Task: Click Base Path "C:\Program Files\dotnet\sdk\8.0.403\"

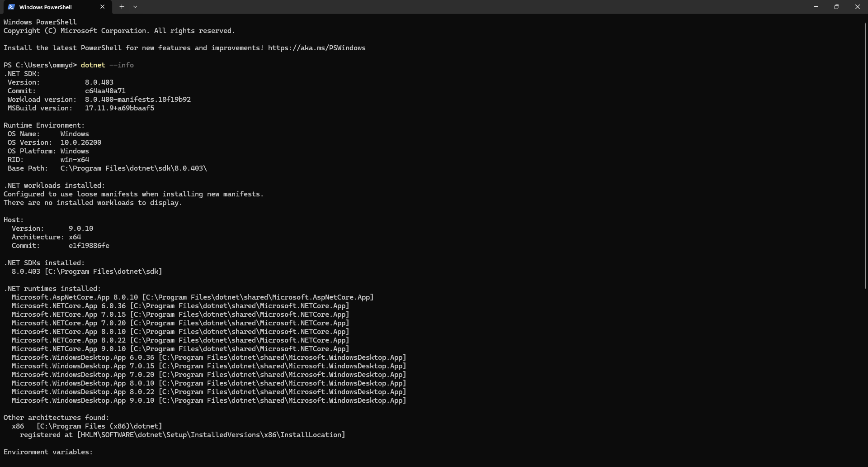Action: 134,168
